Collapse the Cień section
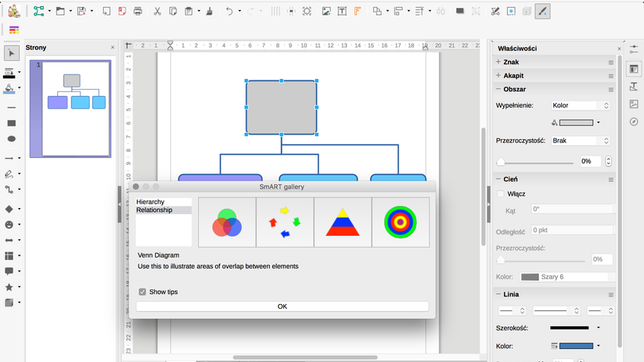Image resolution: width=644 pixels, height=362 pixels. pos(498,179)
